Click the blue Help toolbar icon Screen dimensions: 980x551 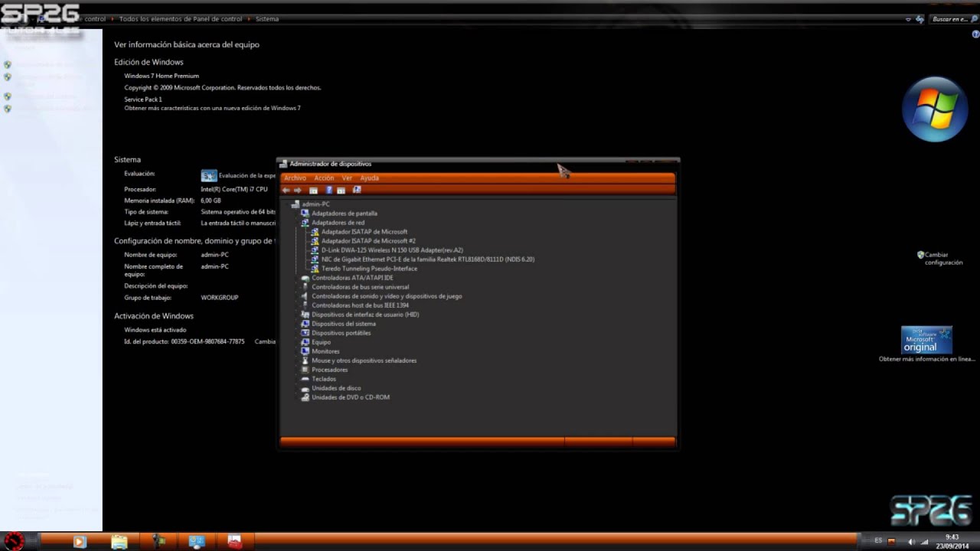329,190
